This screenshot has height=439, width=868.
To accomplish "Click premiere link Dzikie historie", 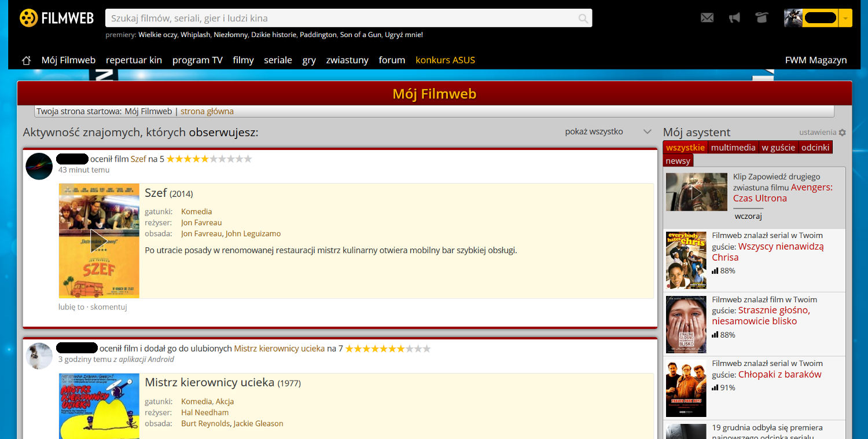I will click(274, 35).
